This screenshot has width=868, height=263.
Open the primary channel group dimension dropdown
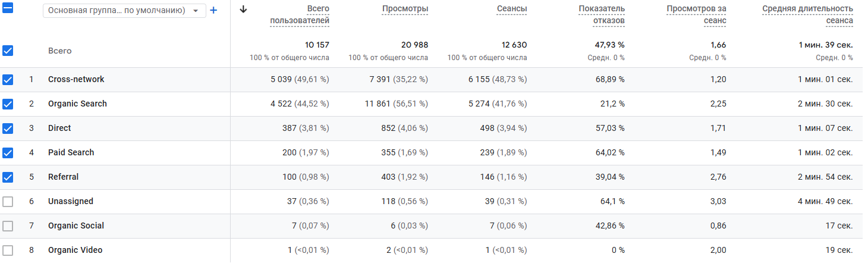pos(124,11)
